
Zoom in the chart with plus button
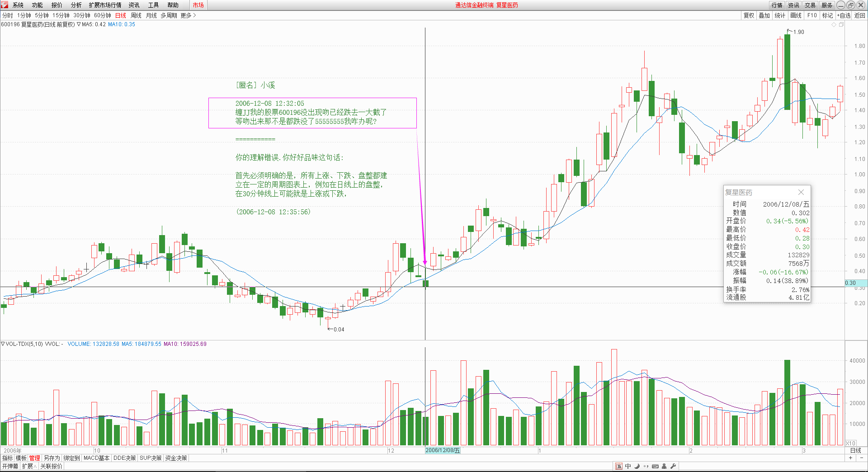tap(851, 458)
